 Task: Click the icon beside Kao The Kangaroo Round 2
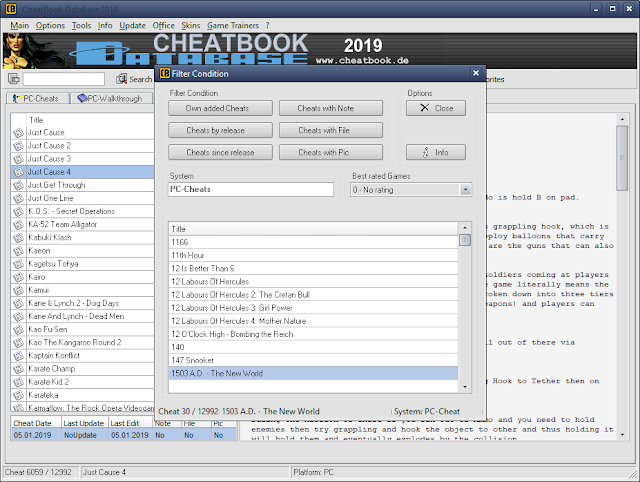click(x=18, y=342)
